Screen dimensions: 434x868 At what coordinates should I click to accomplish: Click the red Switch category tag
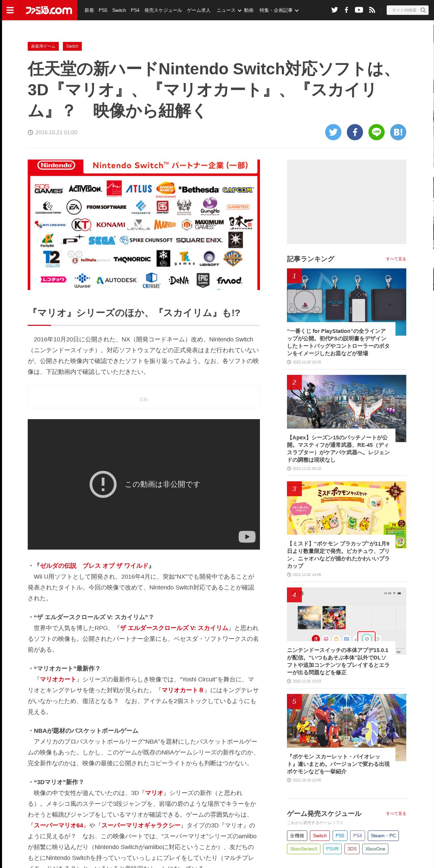point(72,46)
